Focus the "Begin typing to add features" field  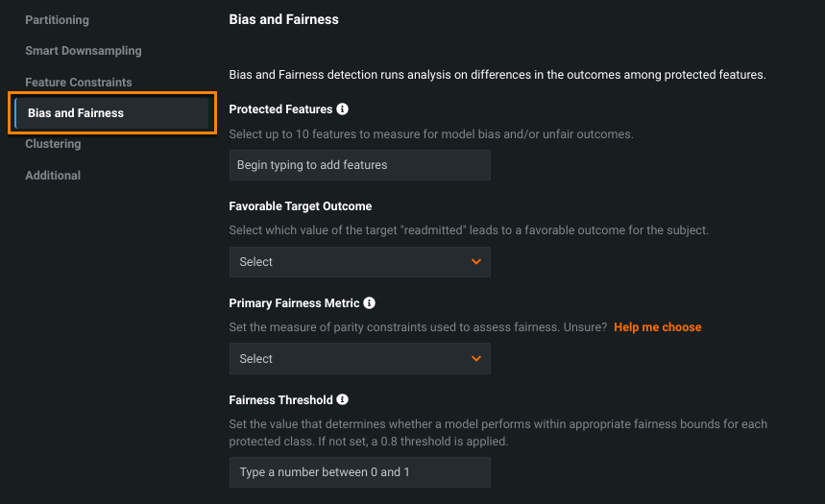359,165
